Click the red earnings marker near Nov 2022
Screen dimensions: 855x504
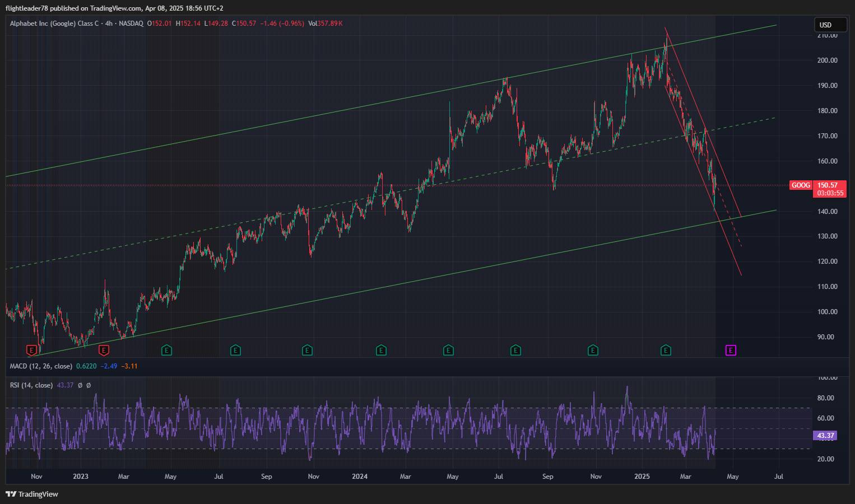pyautogui.click(x=32, y=351)
